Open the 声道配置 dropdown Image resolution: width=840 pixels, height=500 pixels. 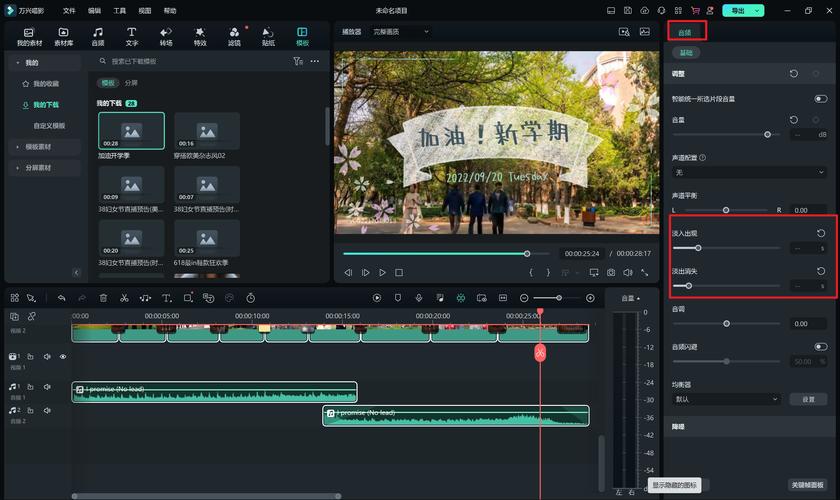point(749,172)
